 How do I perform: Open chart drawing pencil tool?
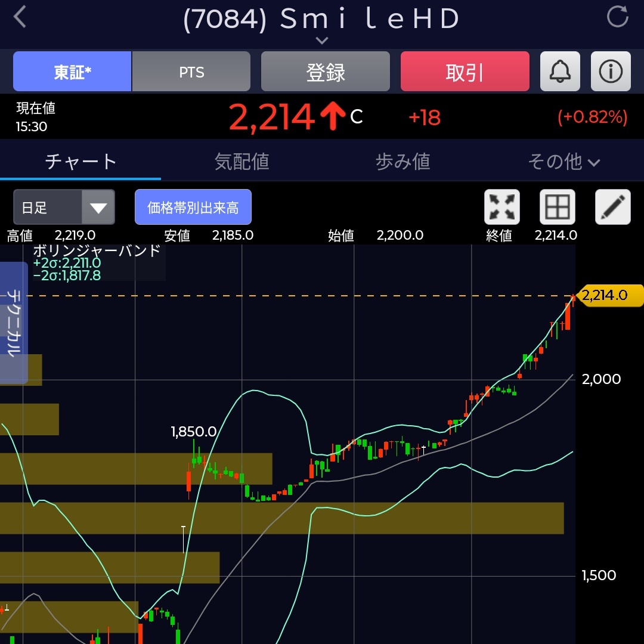click(x=612, y=207)
